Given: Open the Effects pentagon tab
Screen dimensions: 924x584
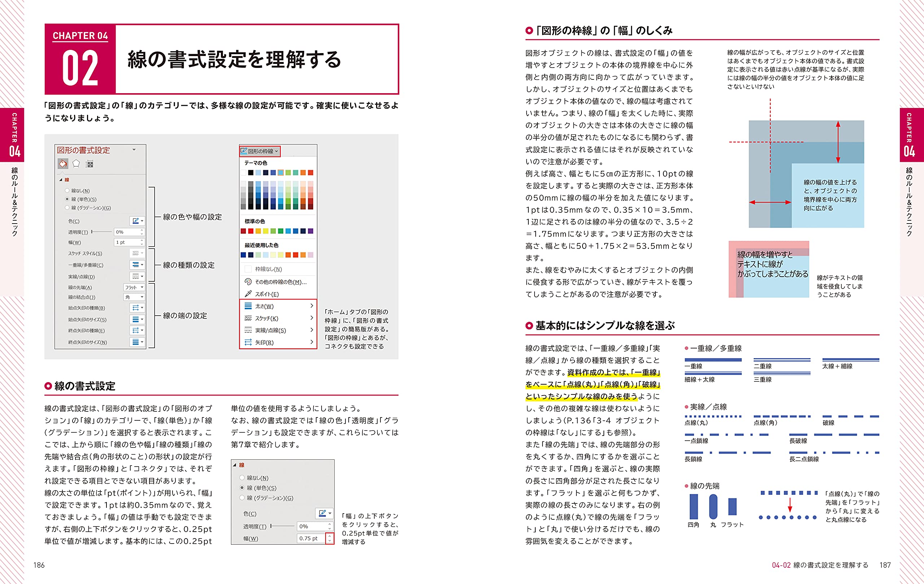Looking at the screenshot, I should click(77, 164).
